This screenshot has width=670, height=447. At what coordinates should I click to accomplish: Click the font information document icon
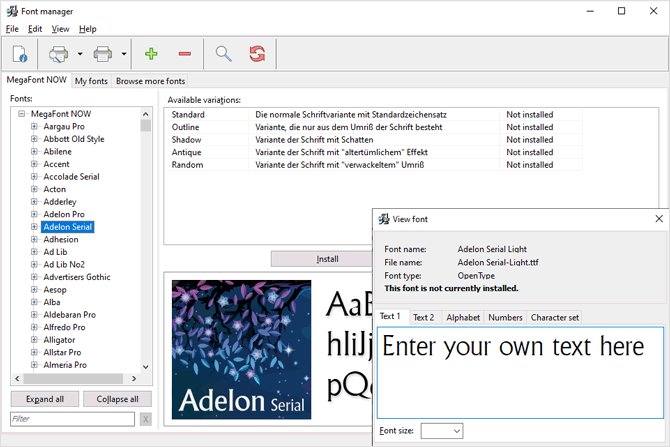[x=20, y=54]
